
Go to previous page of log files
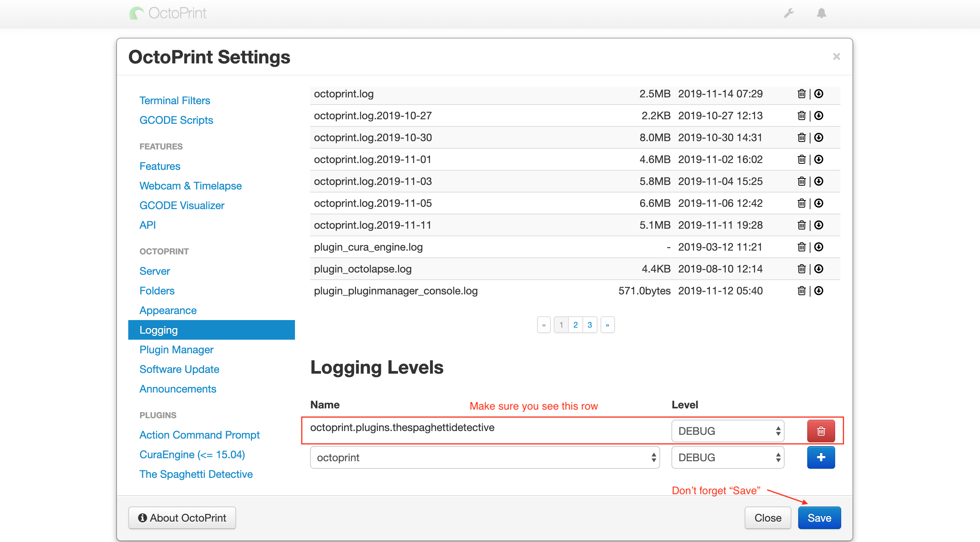tap(544, 325)
